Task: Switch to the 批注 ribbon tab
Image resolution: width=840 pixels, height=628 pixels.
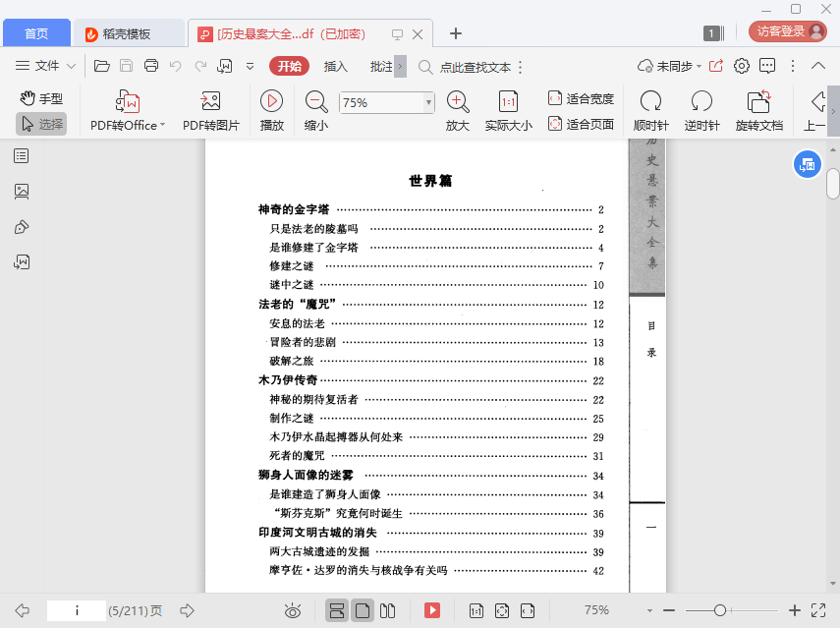Action: pos(381,67)
